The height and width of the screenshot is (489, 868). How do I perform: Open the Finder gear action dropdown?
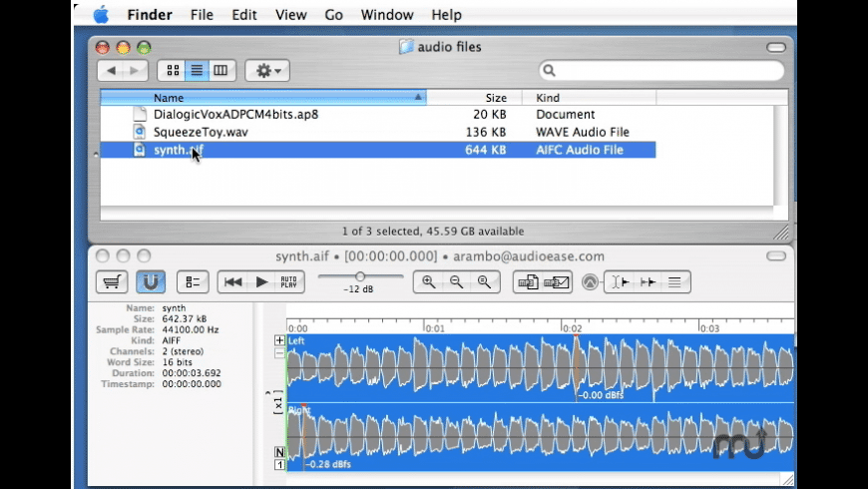click(x=267, y=71)
